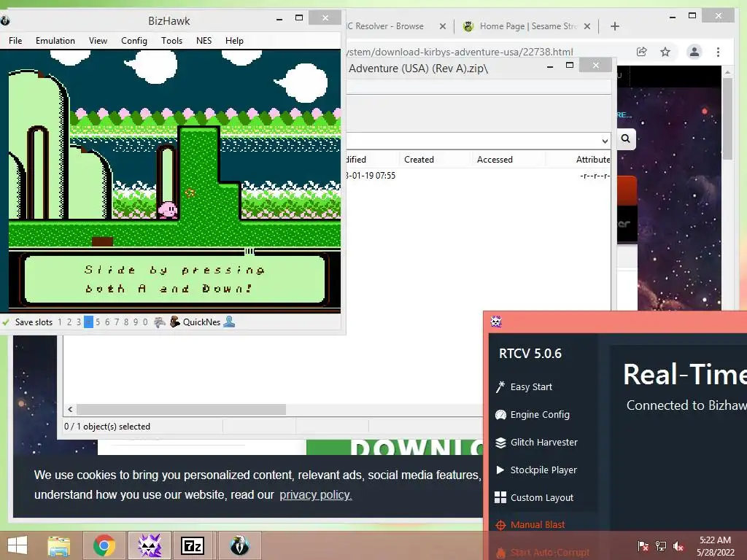Screen dimensions: 747x560
Task: Open the Chrome profile avatar
Action: (694, 52)
